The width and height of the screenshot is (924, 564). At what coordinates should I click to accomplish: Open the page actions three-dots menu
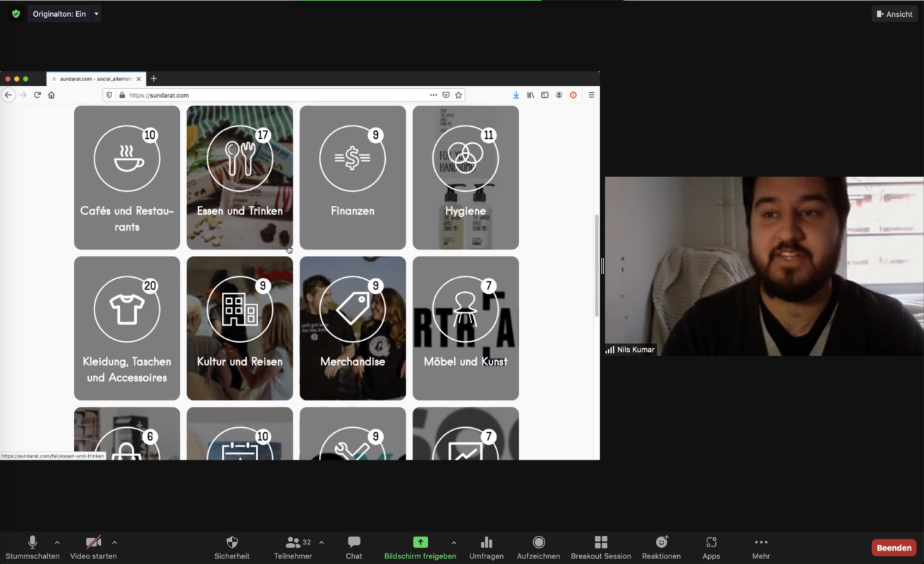click(433, 95)
